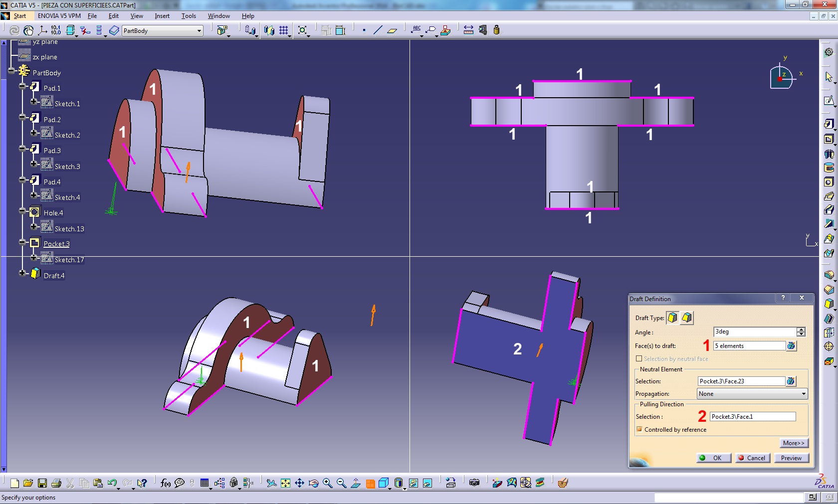Click the Select arrow tool in right toolbar
The height and width of the screenshot is (504, 838).
[x=829, y=77]
